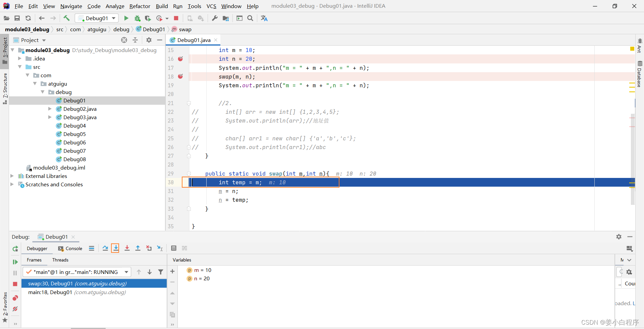Switch to the Threads tab
Image resolution: width=644 pixels, height=329 pixels.
[x=60, y=260]
